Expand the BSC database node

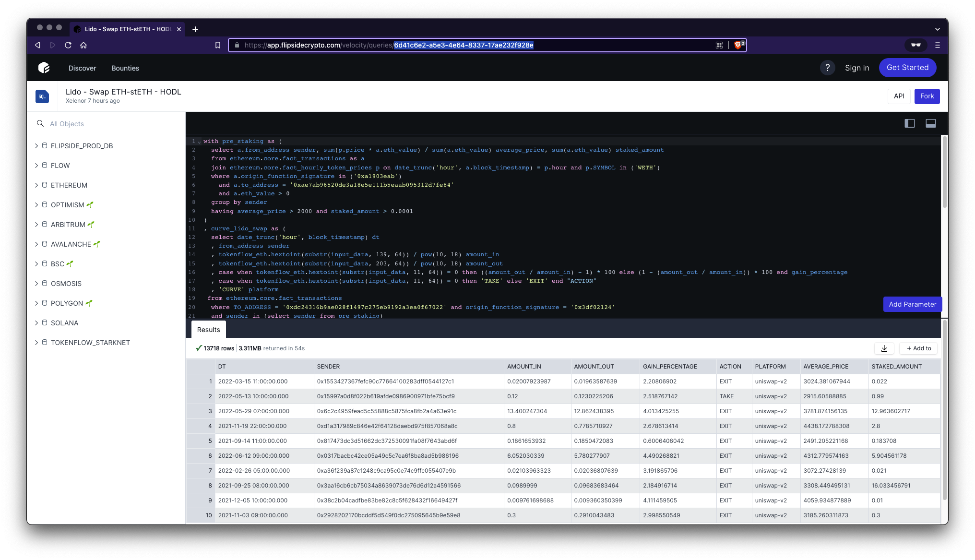tap(36, 263)
